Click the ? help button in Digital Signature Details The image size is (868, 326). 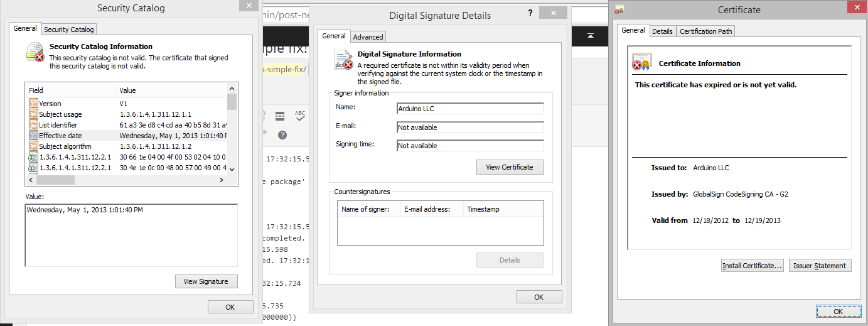(x=531, y=13)
